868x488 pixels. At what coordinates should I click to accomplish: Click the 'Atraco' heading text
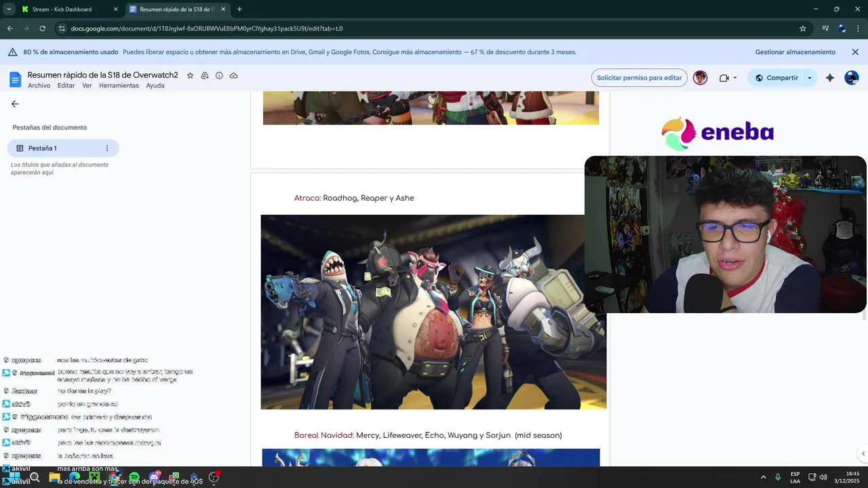[307, 198]
